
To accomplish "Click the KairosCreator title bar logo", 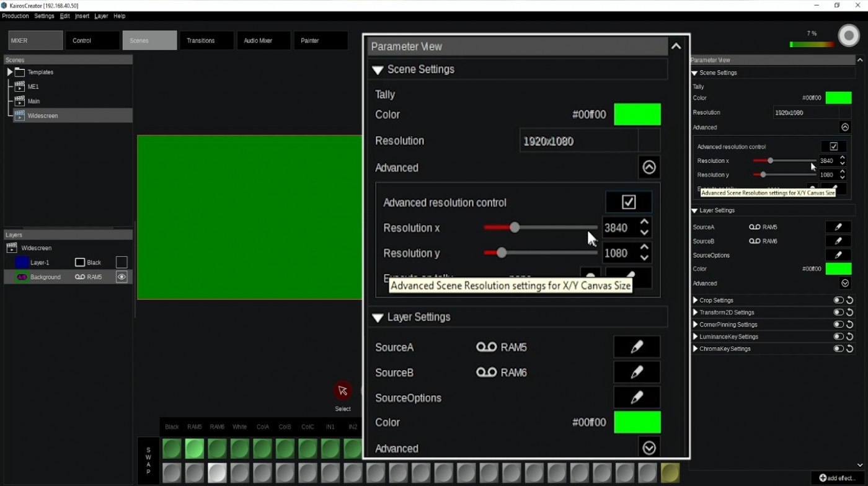I will [x=4, y=6].
